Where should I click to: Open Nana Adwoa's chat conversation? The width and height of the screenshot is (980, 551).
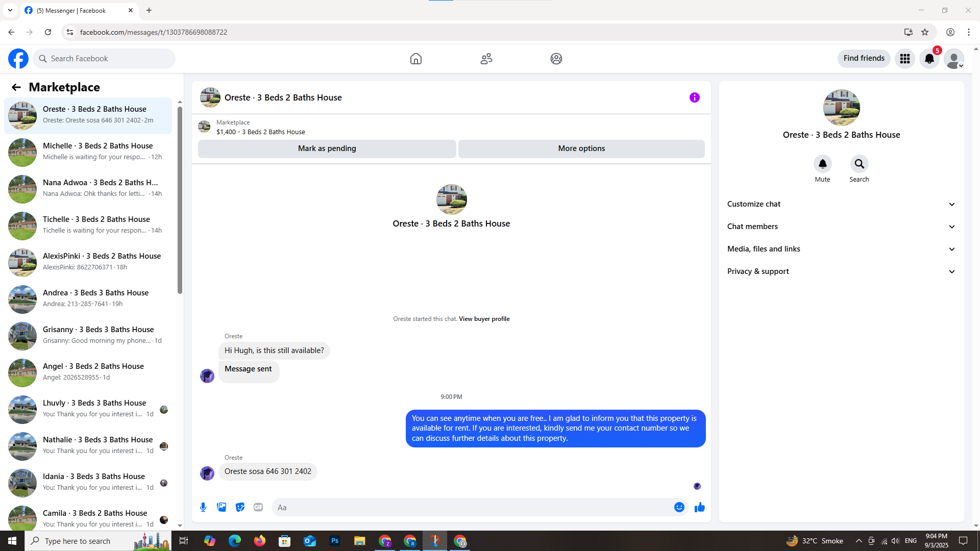88,189
